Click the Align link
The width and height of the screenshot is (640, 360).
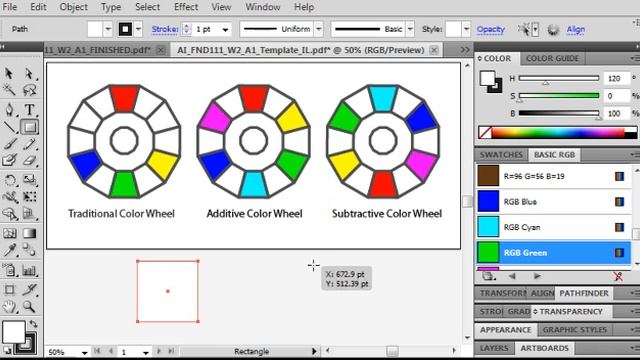pos(576,29)
